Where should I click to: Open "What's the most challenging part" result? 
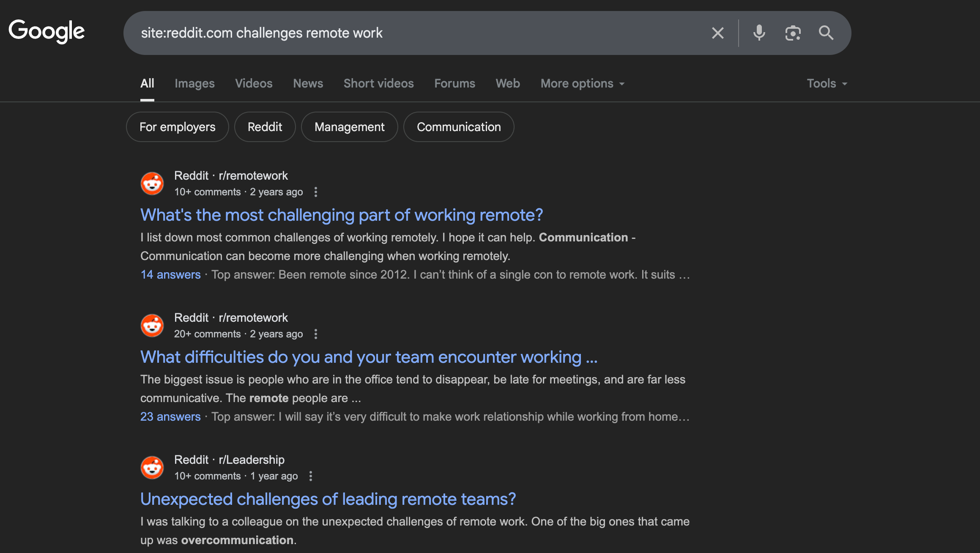(x=341, y=215)
